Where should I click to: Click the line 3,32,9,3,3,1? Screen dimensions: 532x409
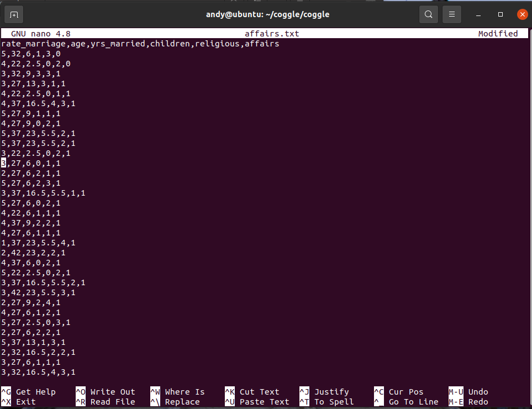[x=31, y=74]
